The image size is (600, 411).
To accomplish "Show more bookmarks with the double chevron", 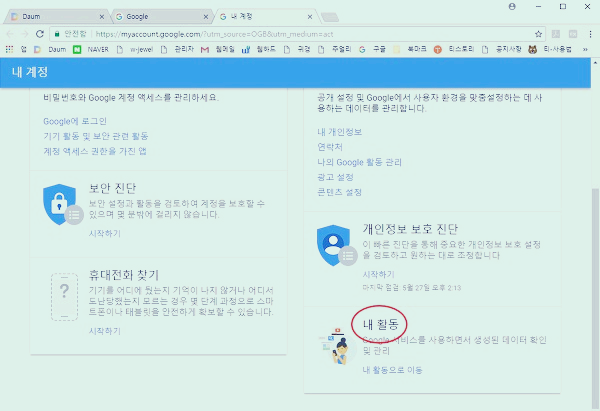I will [585, 49].
